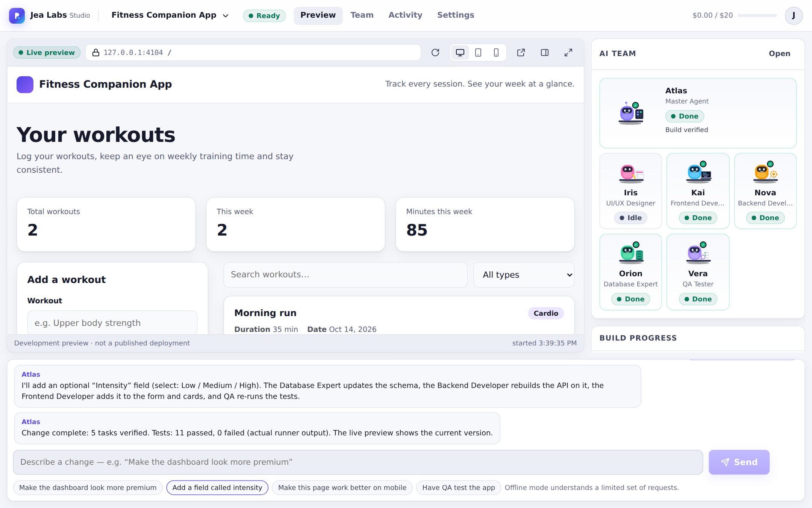
Task: Click the Cardio tag on Morning run
Action: [x=546, y=313]
